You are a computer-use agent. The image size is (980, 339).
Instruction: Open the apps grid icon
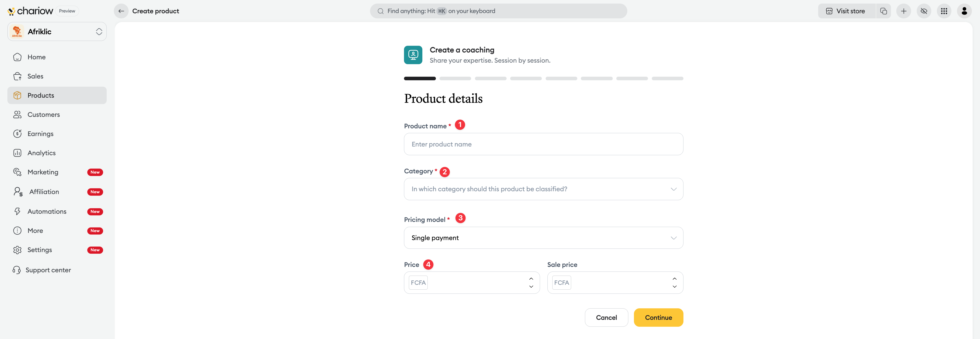(x=944, y=11)
